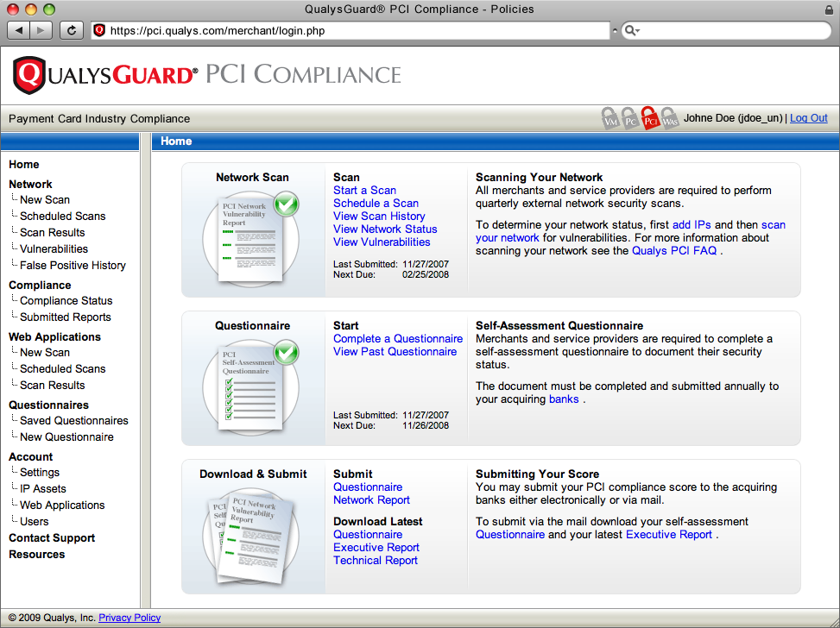Open Saved Questionnaires in the sidebar
This screenshot has width=840, height=628.
pyautogui.click(x=73, y=421)
